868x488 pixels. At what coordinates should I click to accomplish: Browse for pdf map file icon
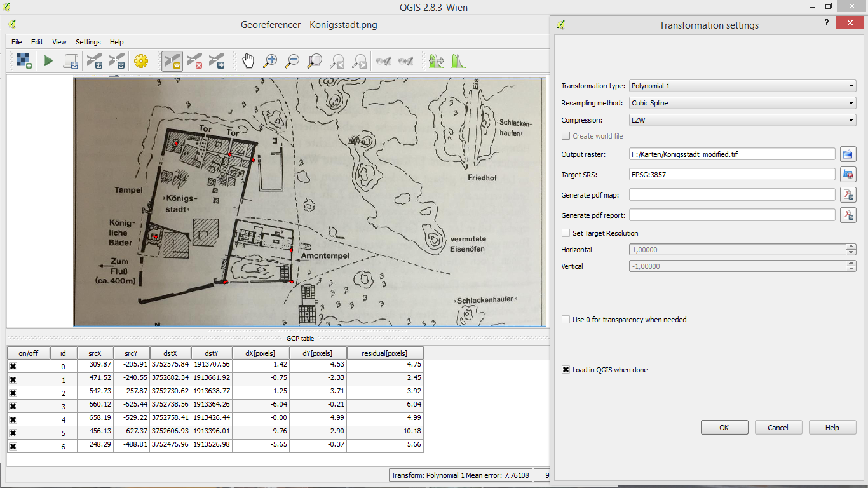[848, 194]
